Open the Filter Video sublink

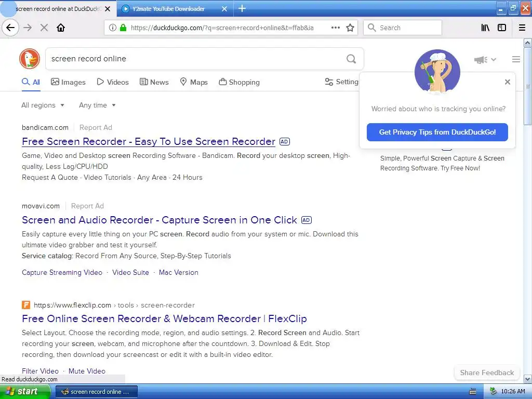40,371
